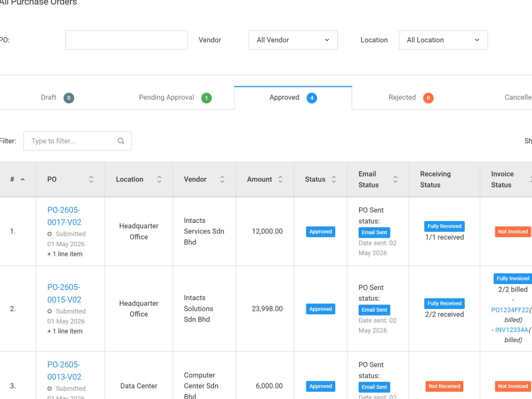The width and height of the screenshot is (532, 399).
Task: Click Email Sent badge in row 1
Action: click(374, 232)
